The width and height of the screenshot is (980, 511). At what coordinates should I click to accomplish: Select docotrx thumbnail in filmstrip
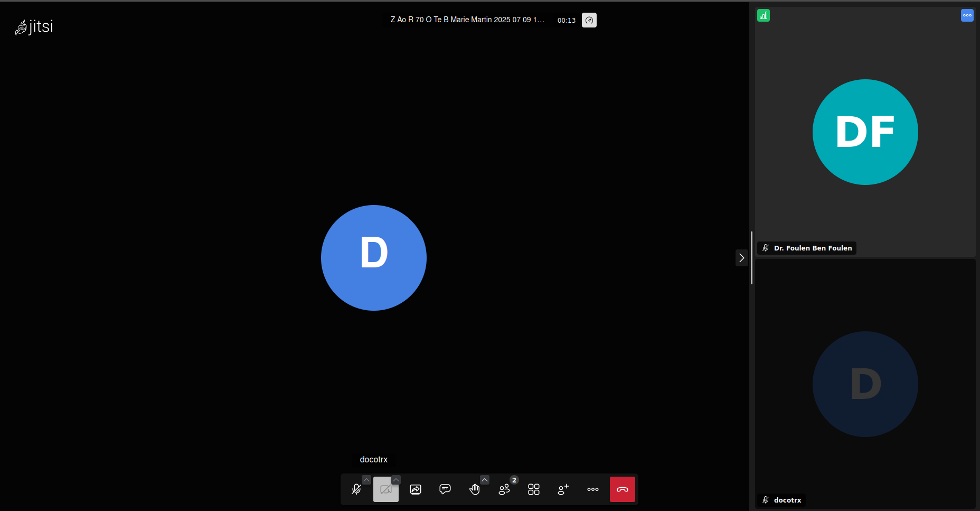click(865, 384)
